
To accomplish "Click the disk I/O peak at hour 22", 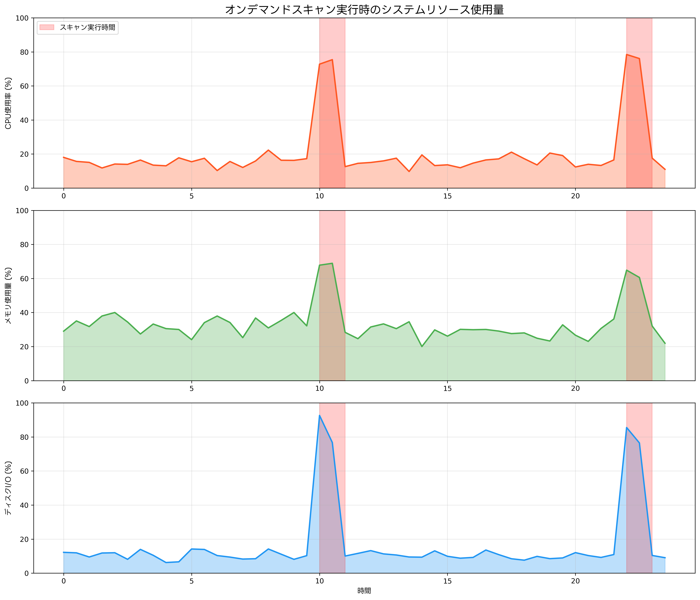I will click(x=627, y=428).
